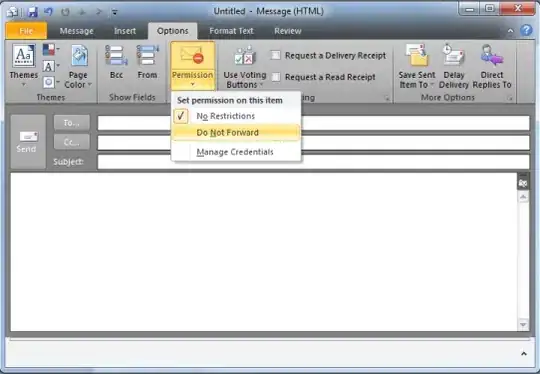Switch to the Insert tab
This screenshot has width=540, height=374.
pos(125,31)
